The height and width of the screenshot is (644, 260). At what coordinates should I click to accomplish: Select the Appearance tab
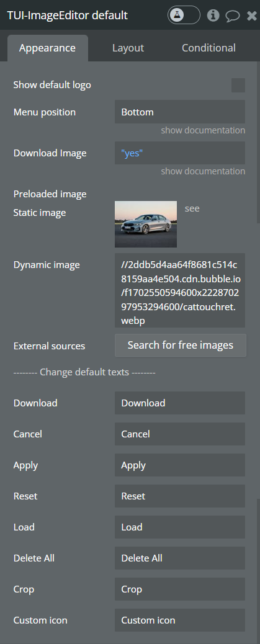point(48,48)
